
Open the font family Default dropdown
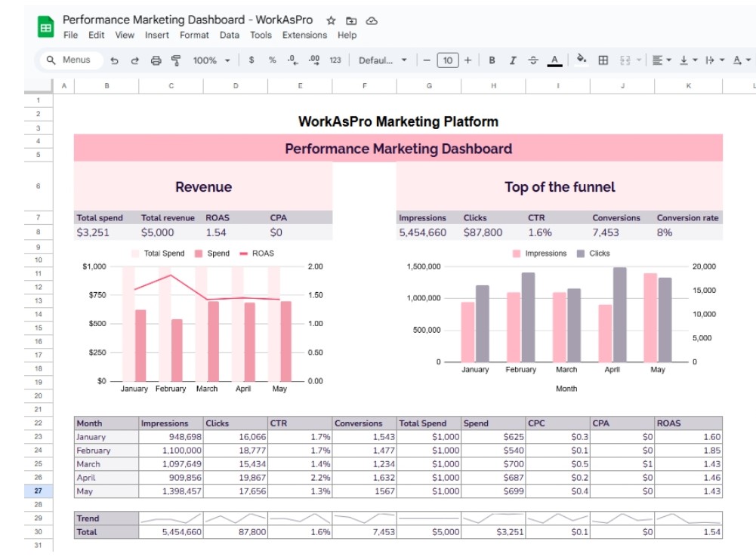(383, 60)
